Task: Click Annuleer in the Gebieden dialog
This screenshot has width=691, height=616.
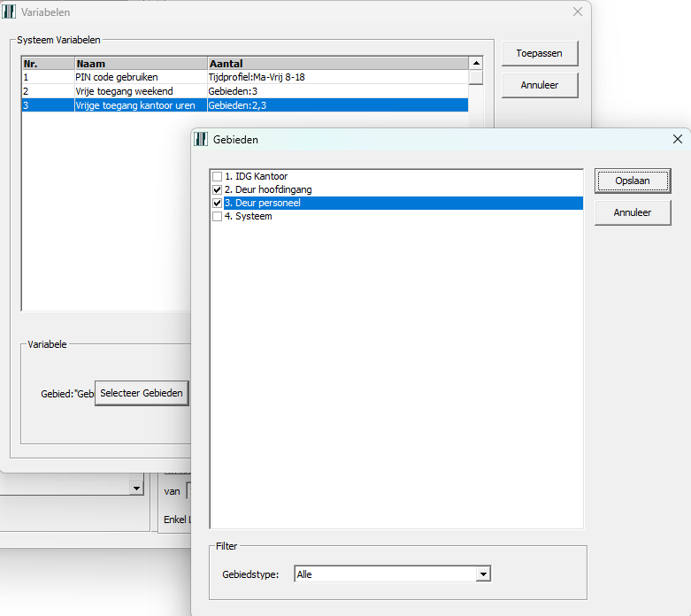Action: pos(632,212)
